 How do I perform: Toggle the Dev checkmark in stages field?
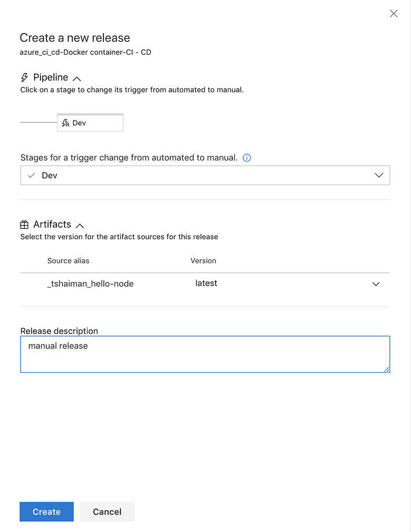click(x=31, y=175)
